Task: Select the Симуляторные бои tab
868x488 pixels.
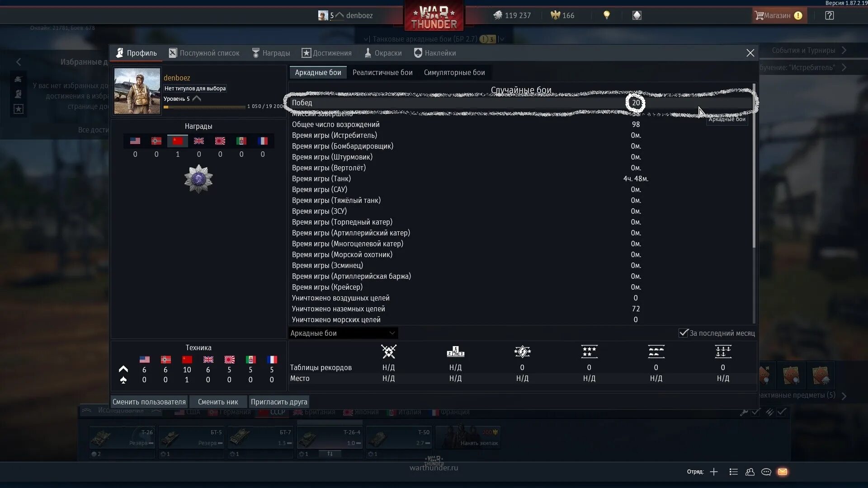Action: point(455,72)
